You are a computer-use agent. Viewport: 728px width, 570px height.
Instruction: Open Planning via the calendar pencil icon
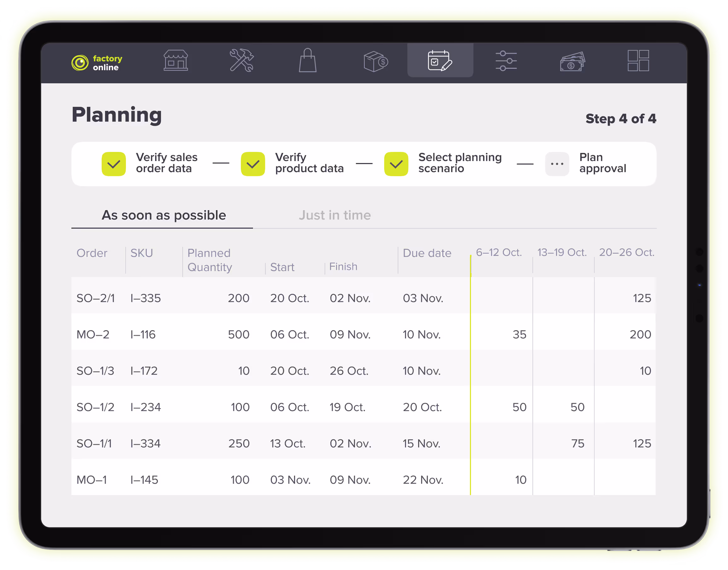[440, 61]
